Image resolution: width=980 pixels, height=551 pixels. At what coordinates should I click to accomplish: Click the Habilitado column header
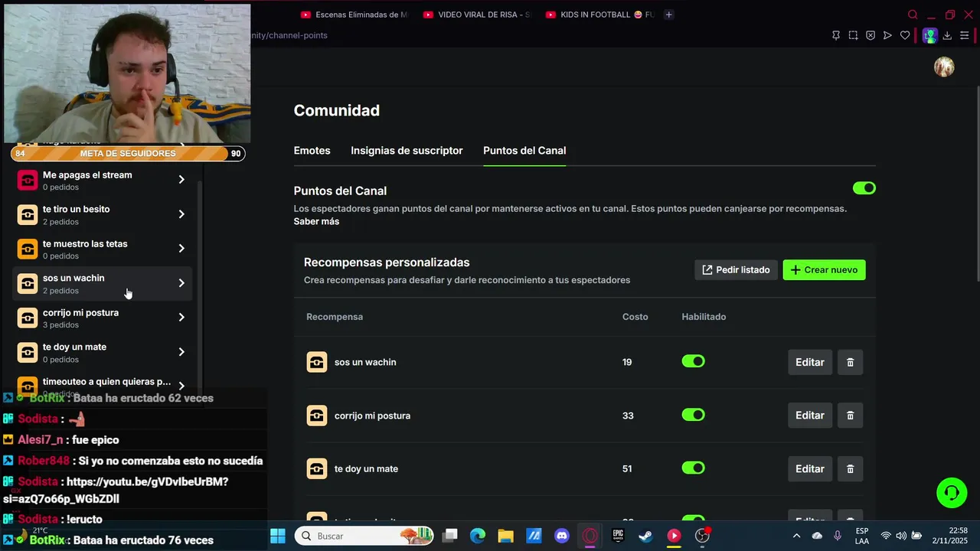click(x=704, y=317)
